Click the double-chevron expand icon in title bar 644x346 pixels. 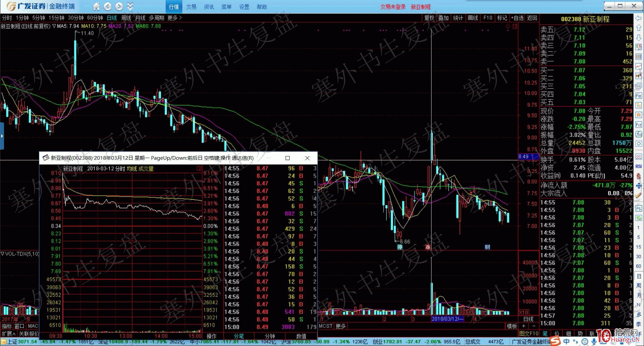click(130, 6)
